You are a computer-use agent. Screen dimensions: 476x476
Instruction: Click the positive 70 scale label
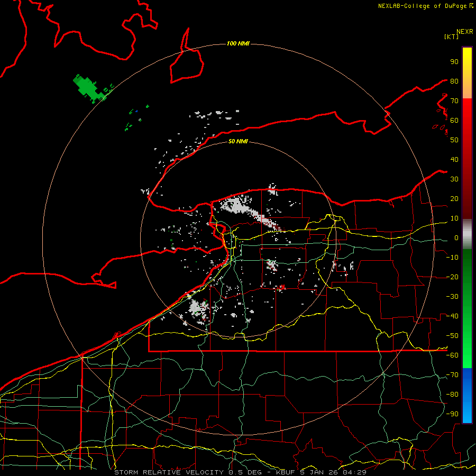coord(454,101)
